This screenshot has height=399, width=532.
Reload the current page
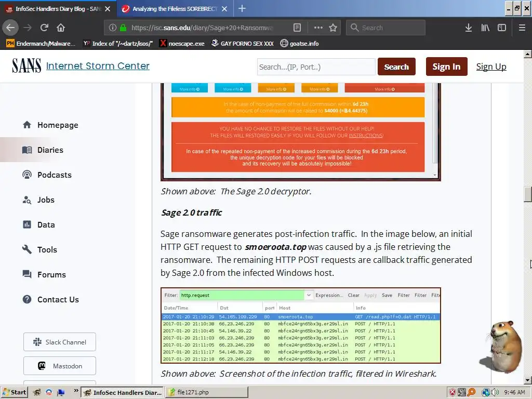[x=44, y=28]
